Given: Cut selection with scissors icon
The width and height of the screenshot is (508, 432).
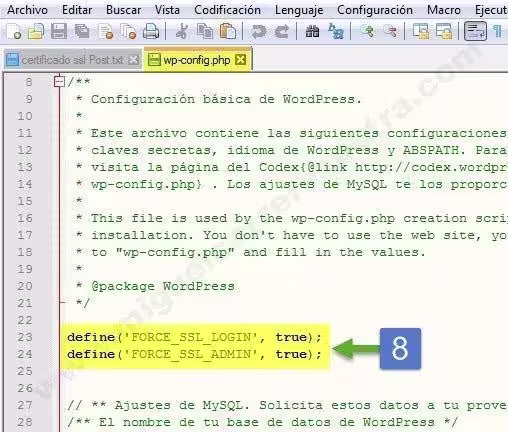Looking at the screenshot, I should click(x=181, y=32).
